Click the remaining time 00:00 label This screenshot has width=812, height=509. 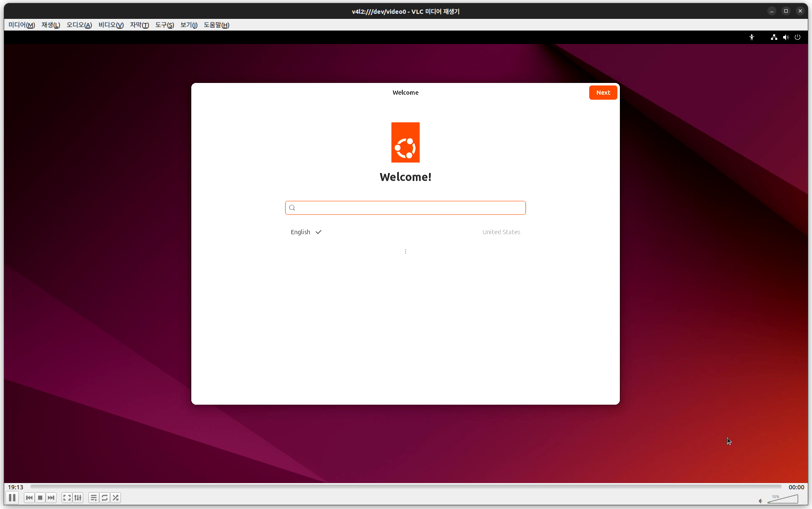coord(797,487)
